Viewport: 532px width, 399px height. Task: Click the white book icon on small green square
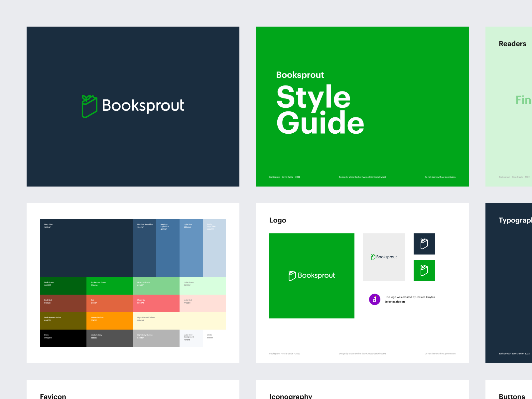point(424,271)
